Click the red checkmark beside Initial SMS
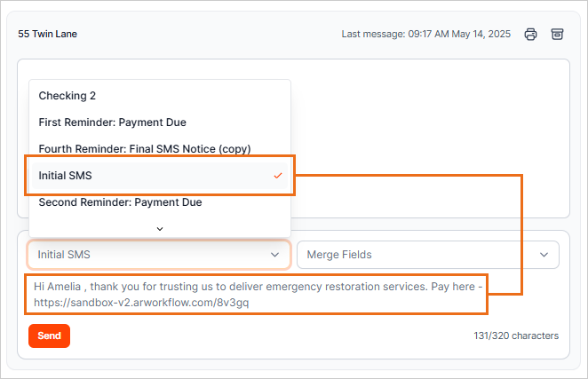The height and width of the screenshot is (379, 588). pos(278,176)
